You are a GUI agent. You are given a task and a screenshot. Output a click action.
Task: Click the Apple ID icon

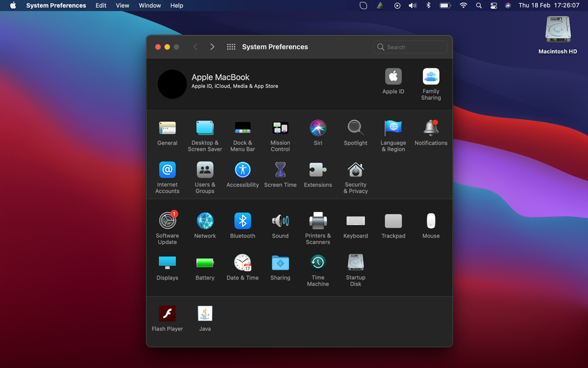(x=393, y=77)
